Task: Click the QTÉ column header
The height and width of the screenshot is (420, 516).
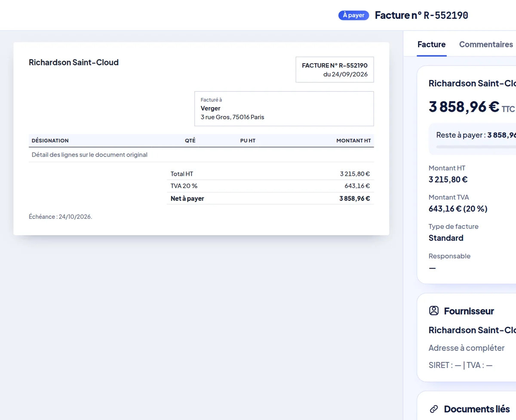Action: 190,141
